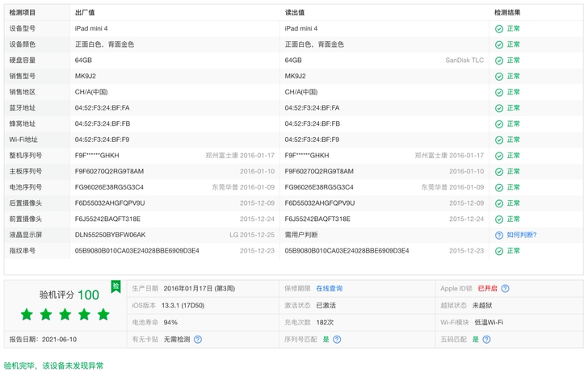Click the green check icon in 主板序列号 row
The height and width of the screenshot is (376, 588).
pos(499,172)
